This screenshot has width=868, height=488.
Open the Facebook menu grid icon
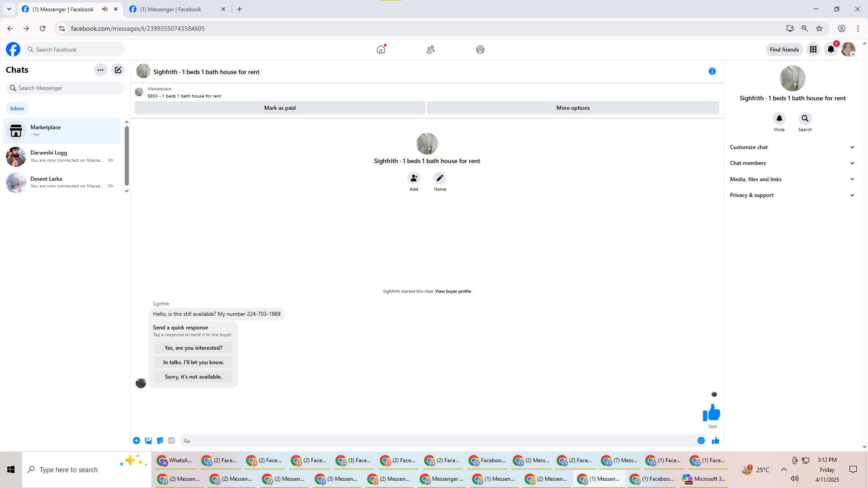point(813,49)
